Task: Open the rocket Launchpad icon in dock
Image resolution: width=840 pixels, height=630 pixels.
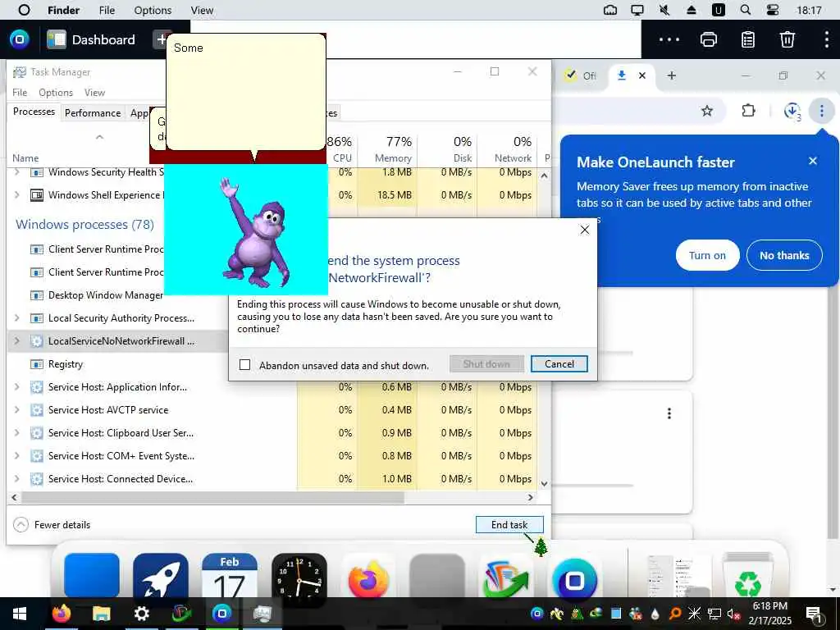Action: coord(160,576)
